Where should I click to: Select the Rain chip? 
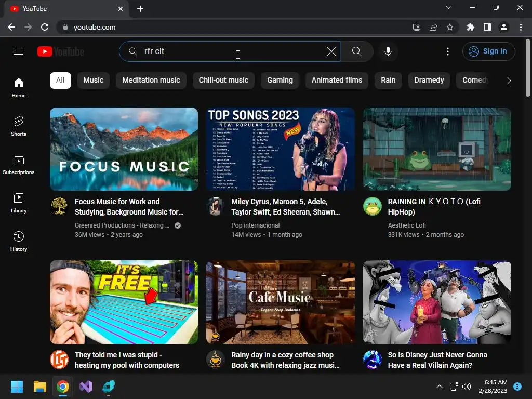388,81
